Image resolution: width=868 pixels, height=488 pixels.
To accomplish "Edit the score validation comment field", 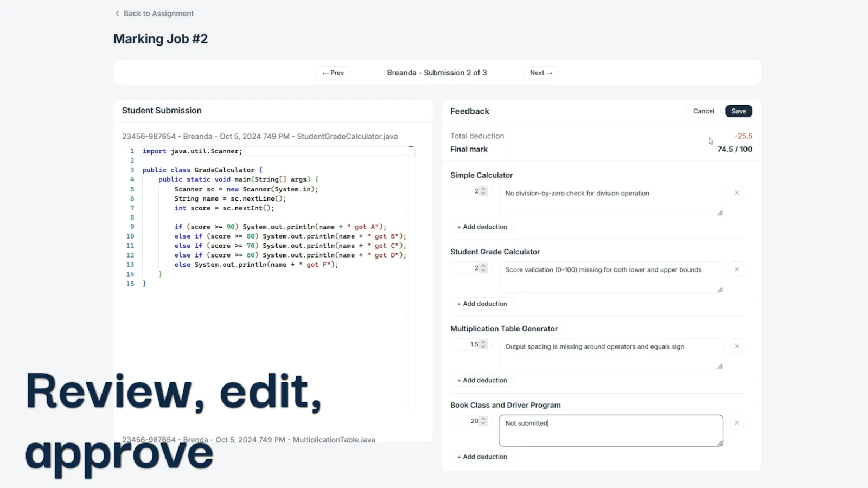I will [611, 277].
